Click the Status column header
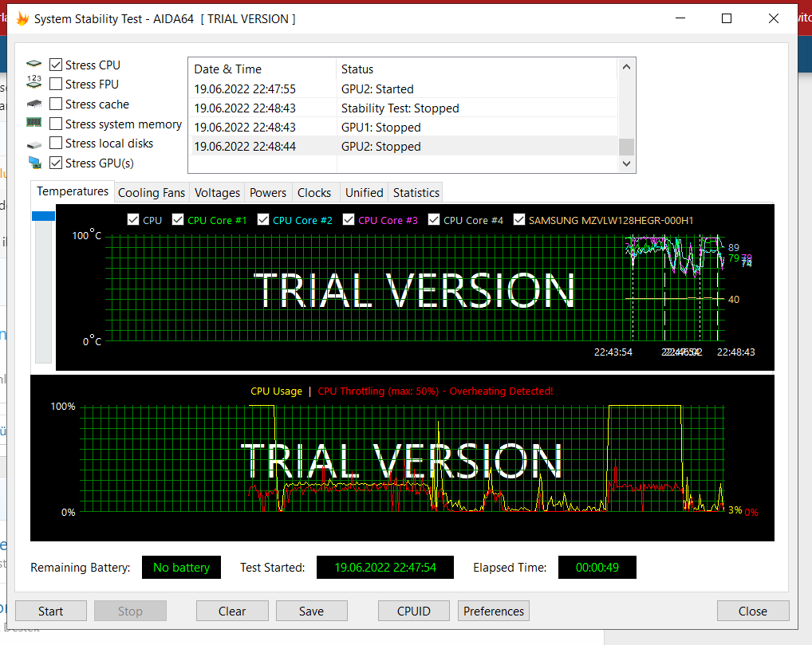This screenshot has height=645, width=812. click(x=477, y=69)
